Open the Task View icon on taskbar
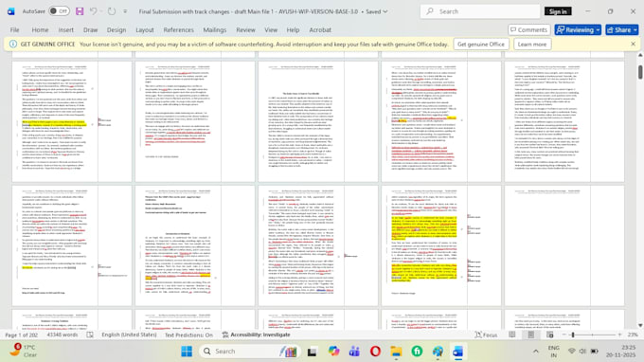This screenshot has height=362, width=644. pos(312,352)
